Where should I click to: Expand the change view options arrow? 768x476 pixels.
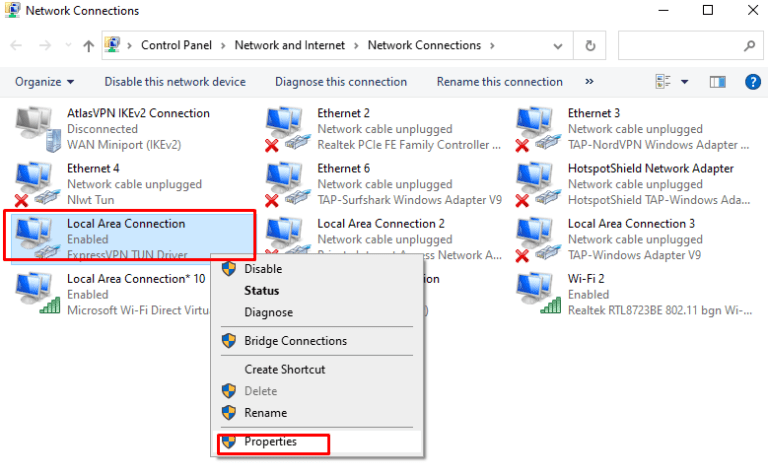click(685, 82)
